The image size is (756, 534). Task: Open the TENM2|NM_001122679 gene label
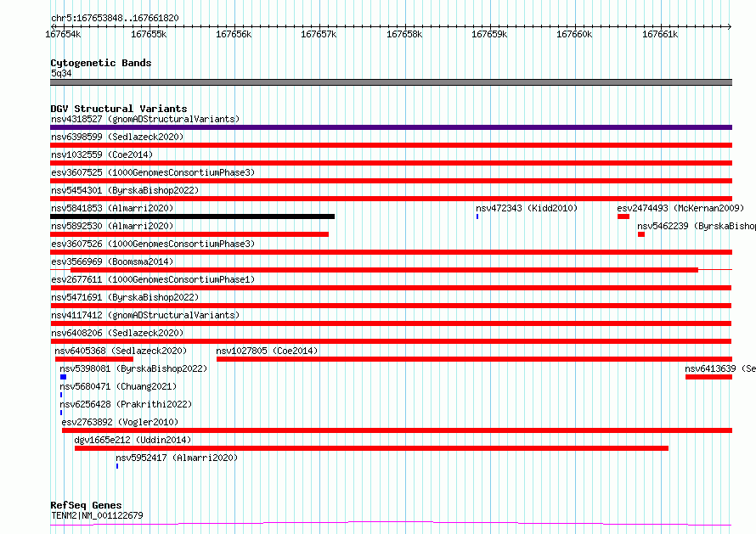coord(97,515)
